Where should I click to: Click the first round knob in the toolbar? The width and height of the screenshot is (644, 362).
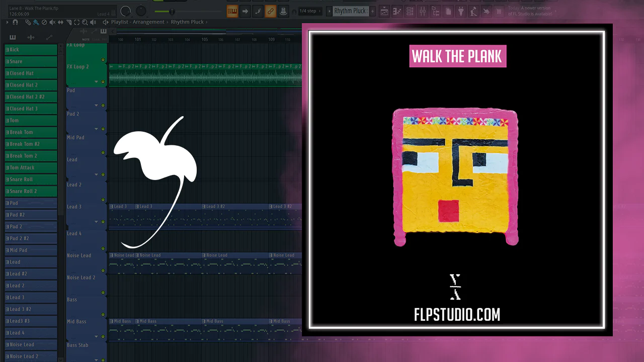pyautogui.click(x=125, y=11)
